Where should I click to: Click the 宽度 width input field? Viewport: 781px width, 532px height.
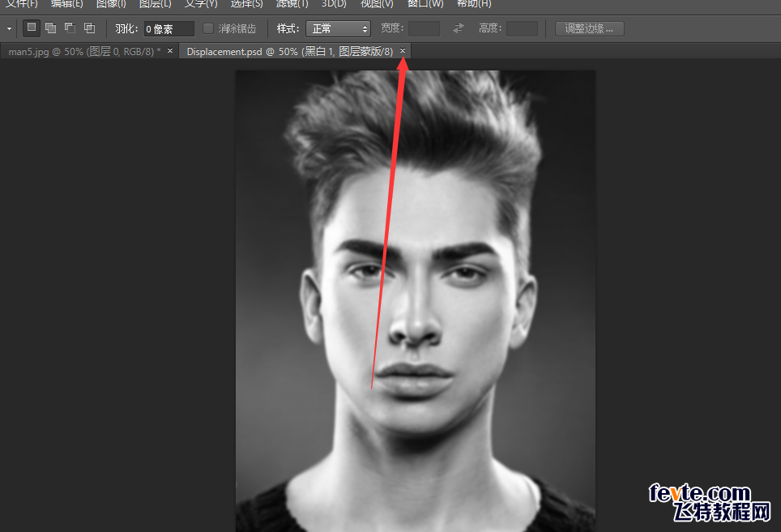pos(424,28)
